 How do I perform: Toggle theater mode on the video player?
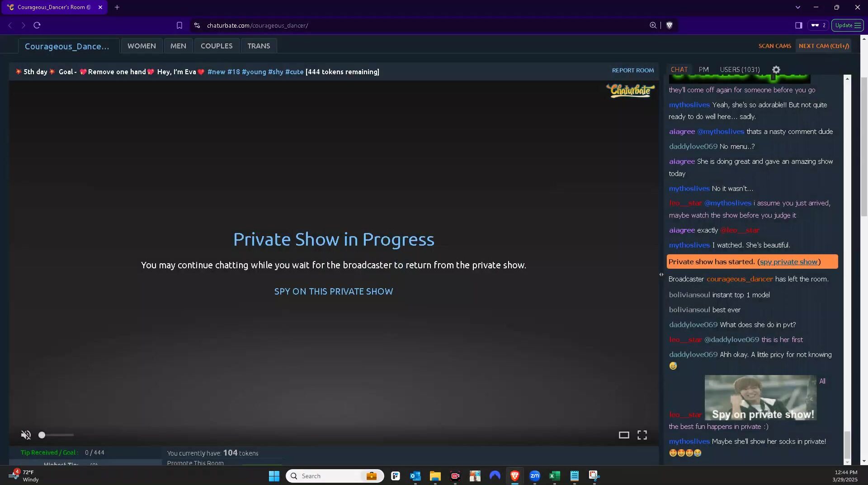(624, 435)
